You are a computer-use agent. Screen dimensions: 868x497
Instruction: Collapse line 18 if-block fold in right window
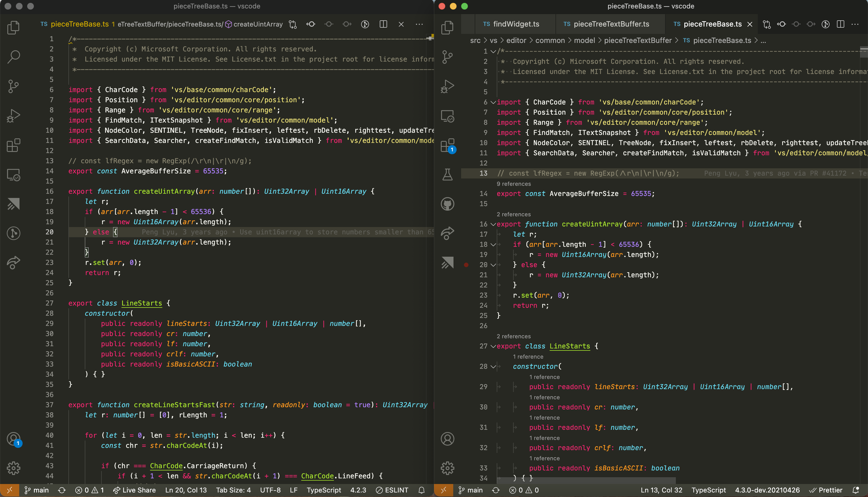[x=493, y=244]
